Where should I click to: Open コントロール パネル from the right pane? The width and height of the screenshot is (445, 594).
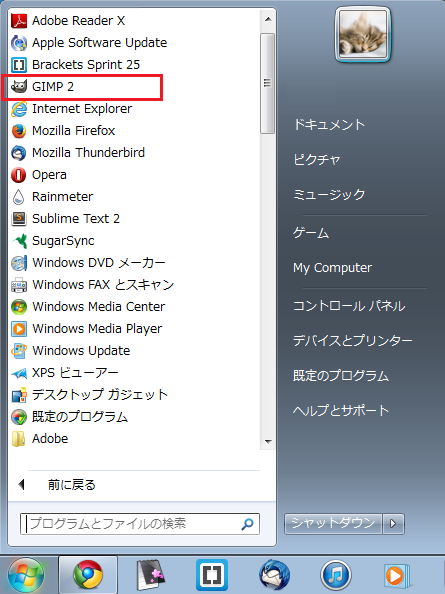pyautogui.click(x=349, y=306)
